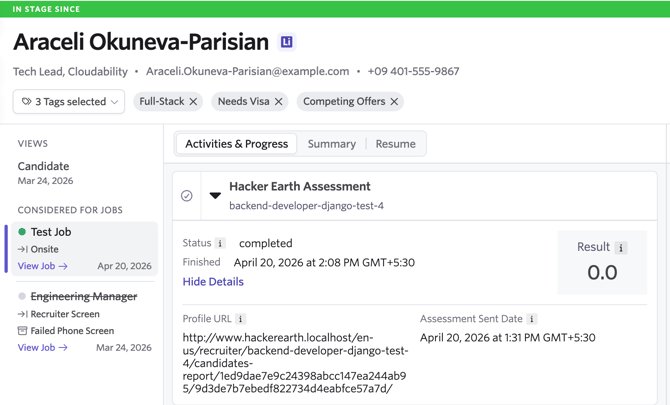The image size is (670, 405).
Task: Click the Recruiter Screen stage label
Action: click(65, 314)
